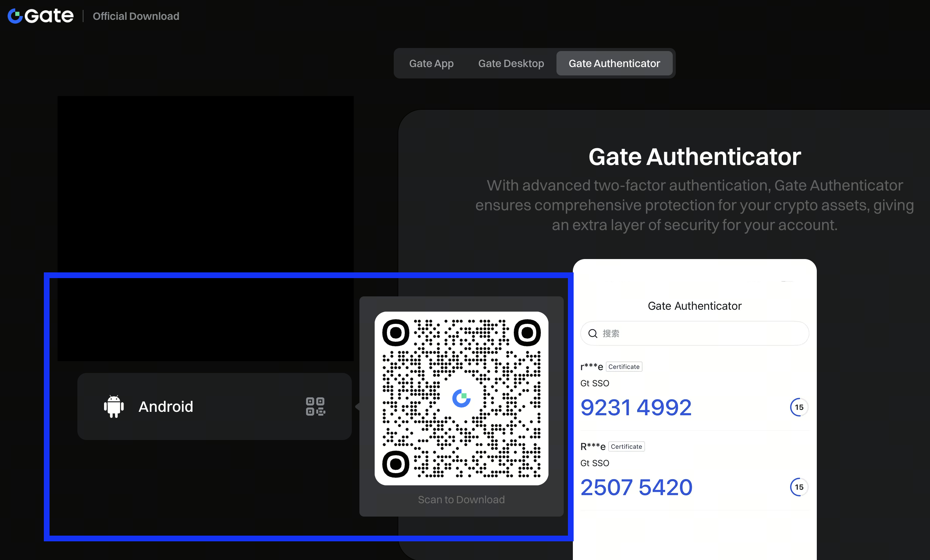
Task: Click the Scan to Download label
Action: 461,500
